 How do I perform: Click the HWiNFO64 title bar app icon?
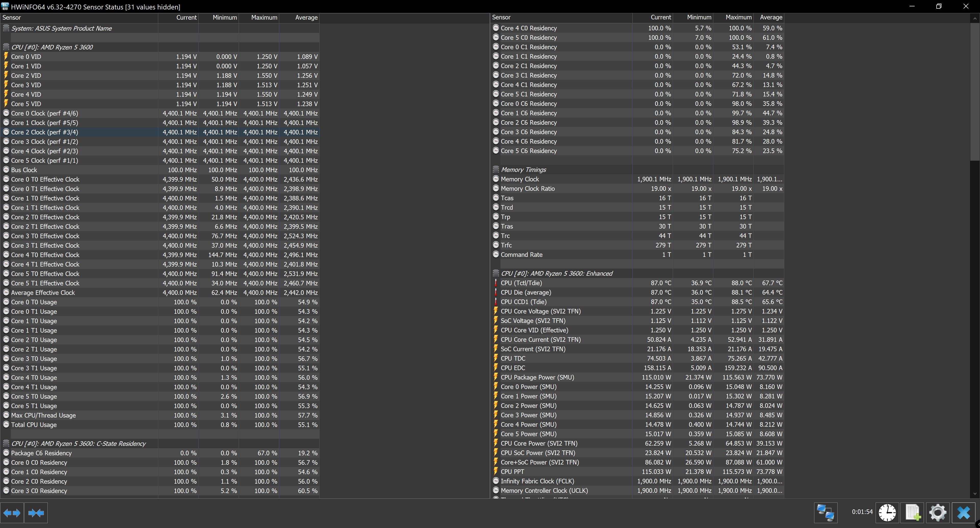tap(5, 6)
